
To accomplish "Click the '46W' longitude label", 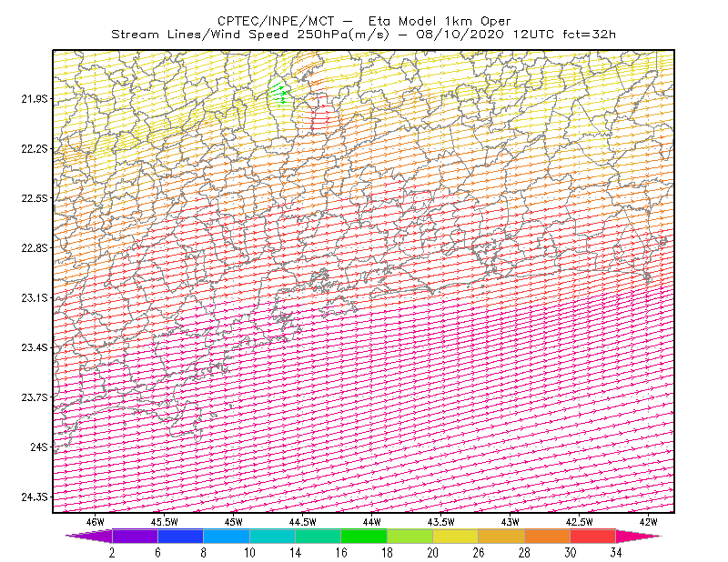I will click(96, 522).
